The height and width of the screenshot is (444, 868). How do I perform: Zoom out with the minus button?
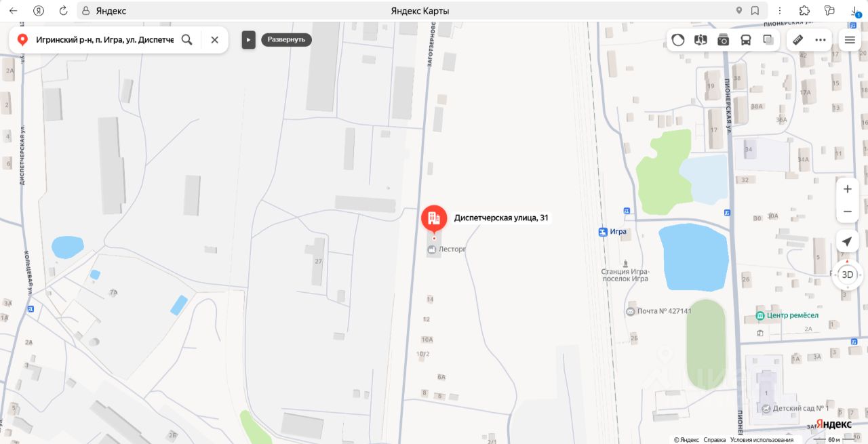coord(848,211)
